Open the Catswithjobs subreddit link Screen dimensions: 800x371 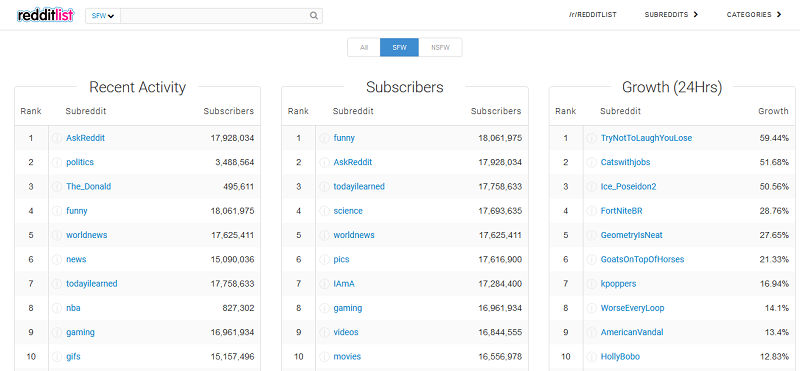[626, 162]
